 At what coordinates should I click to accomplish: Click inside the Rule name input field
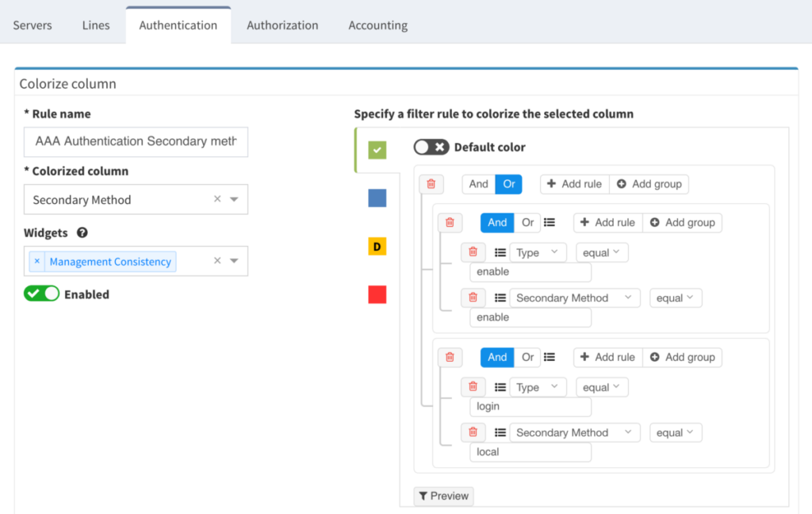135,142
